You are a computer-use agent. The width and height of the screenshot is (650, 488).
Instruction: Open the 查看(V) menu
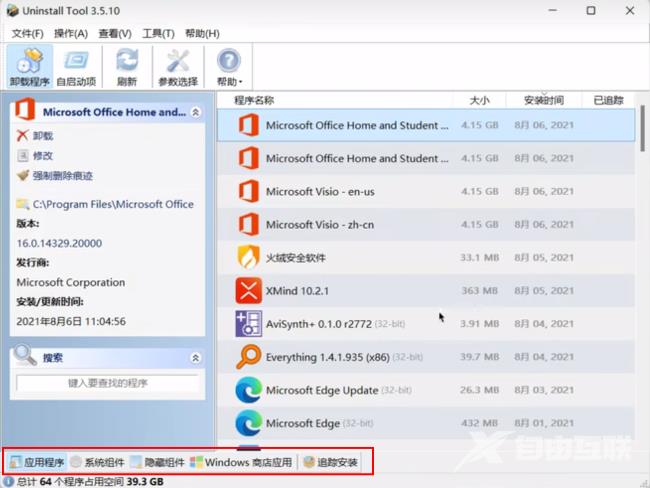[115, 34]
